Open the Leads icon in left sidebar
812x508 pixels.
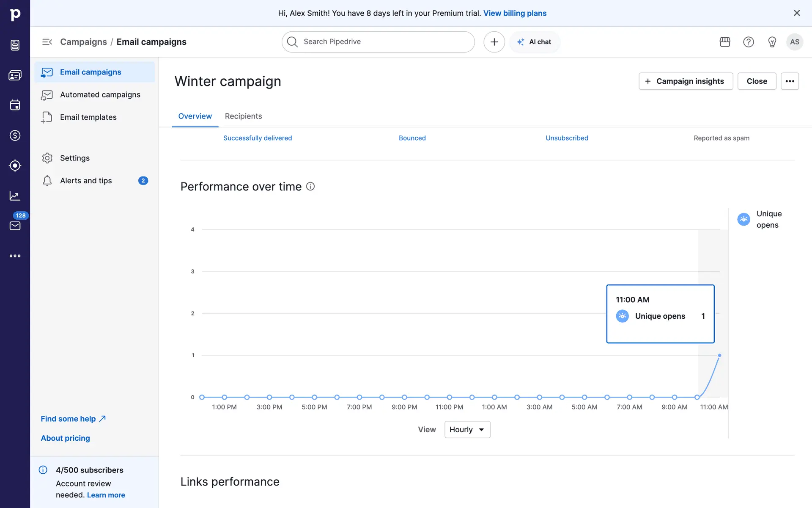[15, 166]
